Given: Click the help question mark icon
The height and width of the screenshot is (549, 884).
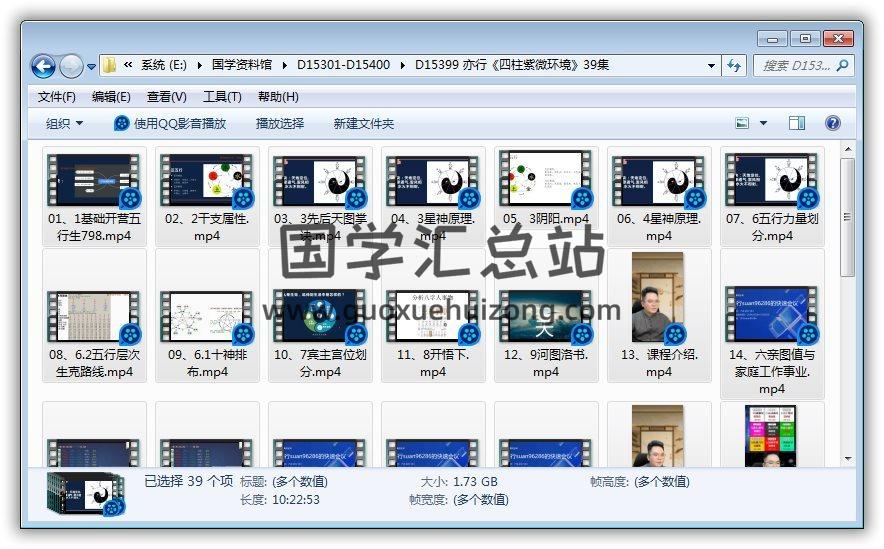Looking at the screenshot, I should 833,123.
